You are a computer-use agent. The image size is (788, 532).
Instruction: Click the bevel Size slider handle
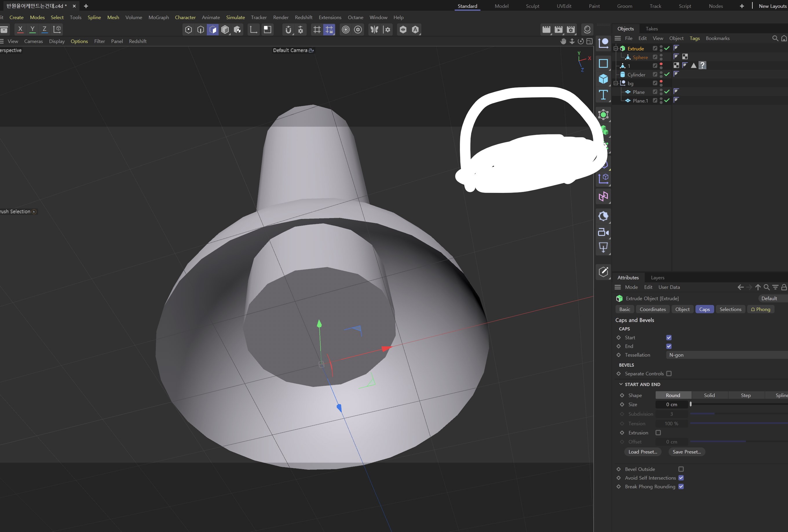tap(690, 404)
